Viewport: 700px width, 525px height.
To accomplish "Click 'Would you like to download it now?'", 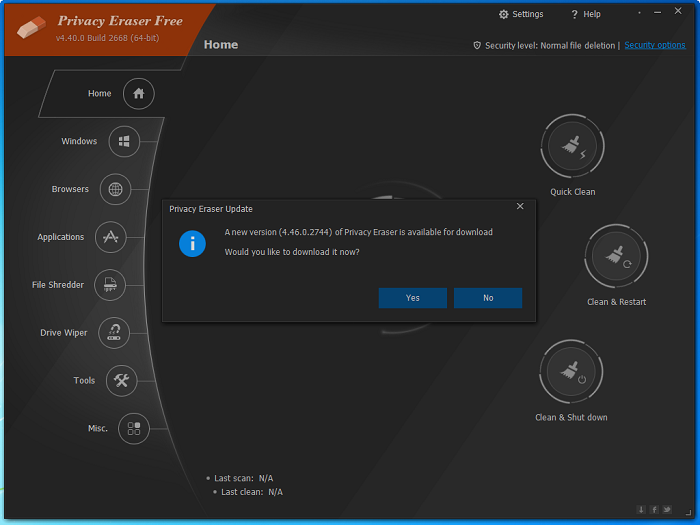I will [x=292, y=252].
